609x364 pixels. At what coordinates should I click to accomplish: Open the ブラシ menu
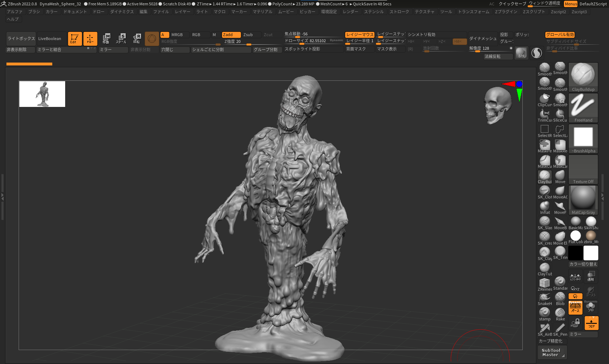tap(34, 12)
